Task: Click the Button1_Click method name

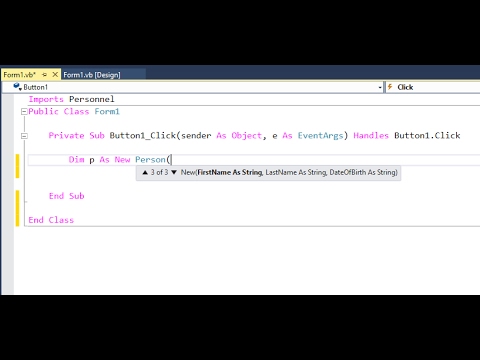Action: [x=143, y=135]
